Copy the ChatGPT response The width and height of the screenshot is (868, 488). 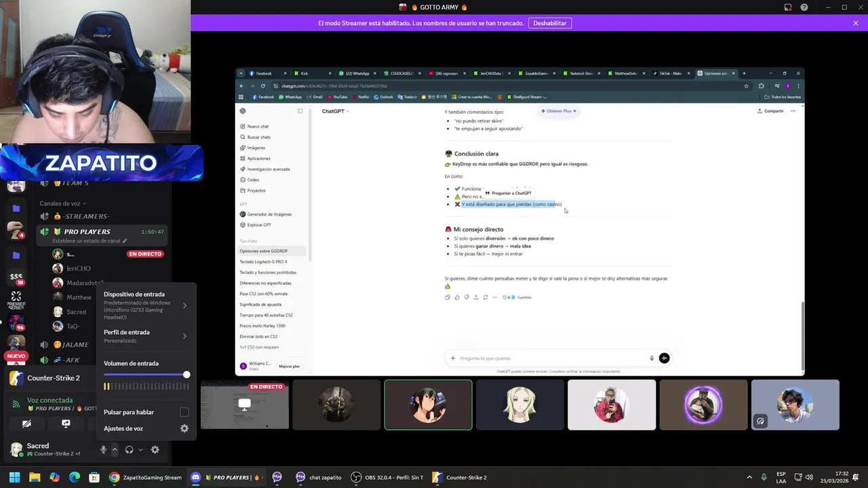pyautogui.click(x=448, y=298)
